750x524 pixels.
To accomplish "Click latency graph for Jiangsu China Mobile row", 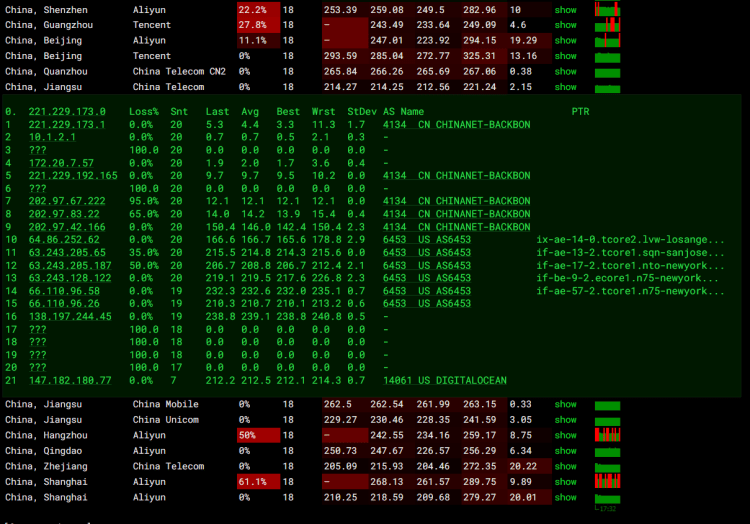I will click(x=607, y=406).
